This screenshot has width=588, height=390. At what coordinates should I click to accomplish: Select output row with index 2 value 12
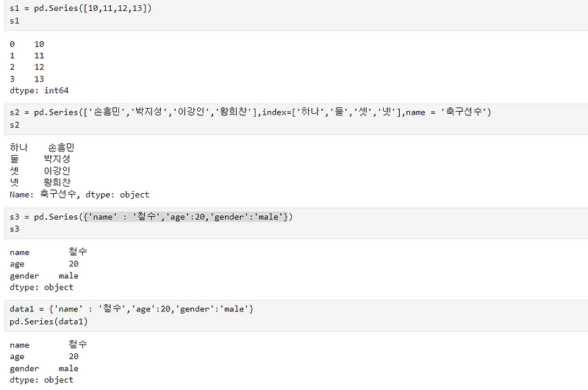click(x=27, y=68)
